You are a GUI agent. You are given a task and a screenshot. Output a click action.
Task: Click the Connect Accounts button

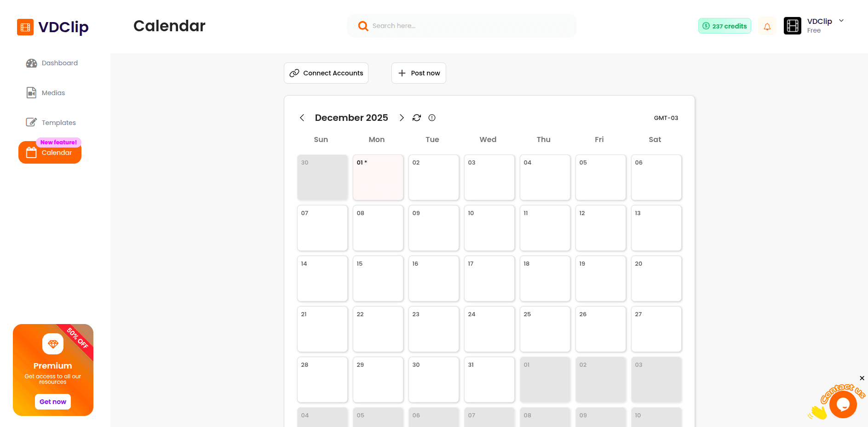[326, 73]
